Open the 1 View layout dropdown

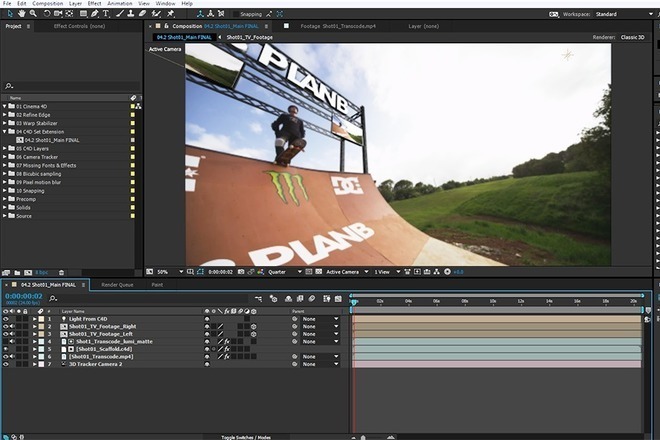point(387,272)
